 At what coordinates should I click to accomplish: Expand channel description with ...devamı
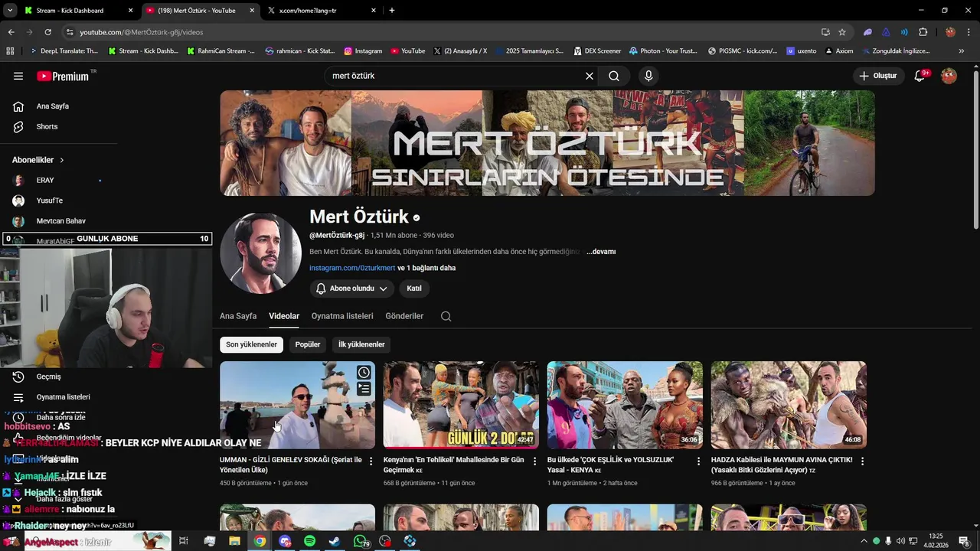(601, 252)
